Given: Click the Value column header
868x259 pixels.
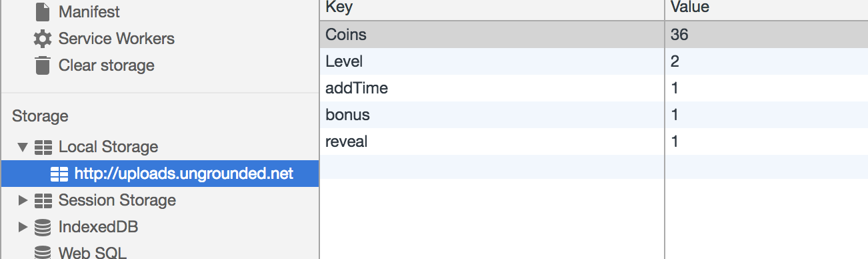Looking at the screenshot, I should click(x=767, y=9).
